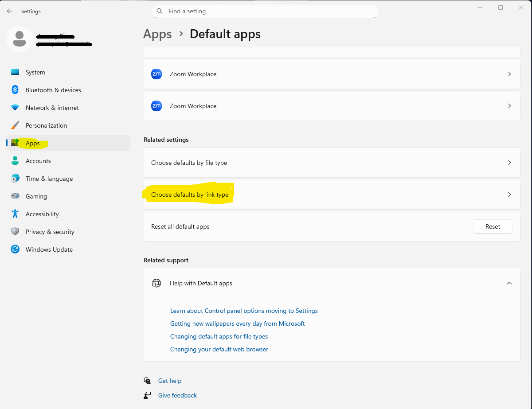Click the Personalization brush icon

coord(15,125)
